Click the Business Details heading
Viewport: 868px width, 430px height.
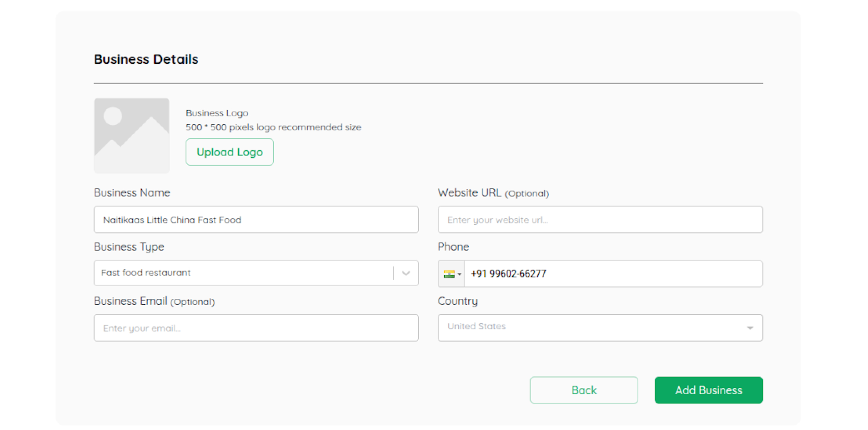pyautogui.click(x=146, y=59)
